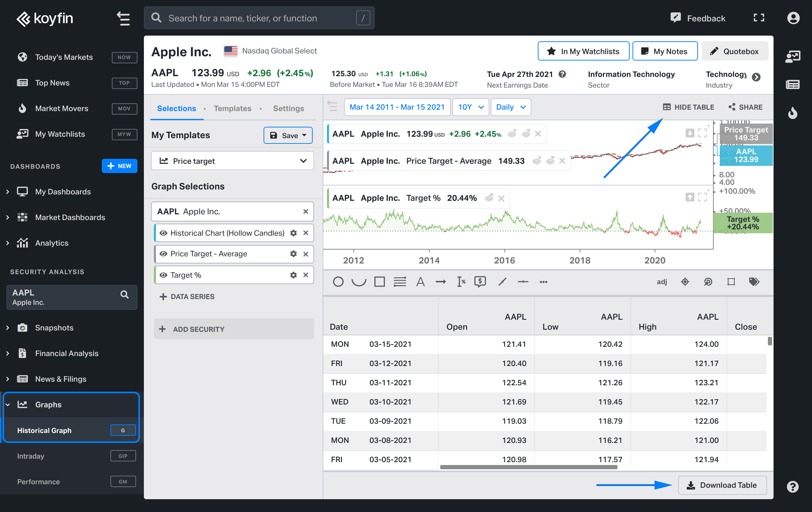812x512 pixels.
Task: Toggle the adj price adjustment
Action: pyautogui.click(x=662, y=282)
